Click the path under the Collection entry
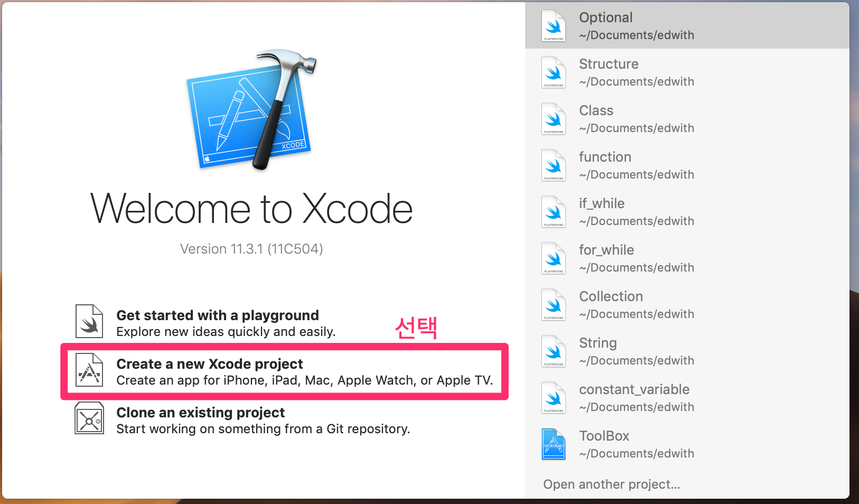The width and height of the screenshot is (859, 504). 637,314
